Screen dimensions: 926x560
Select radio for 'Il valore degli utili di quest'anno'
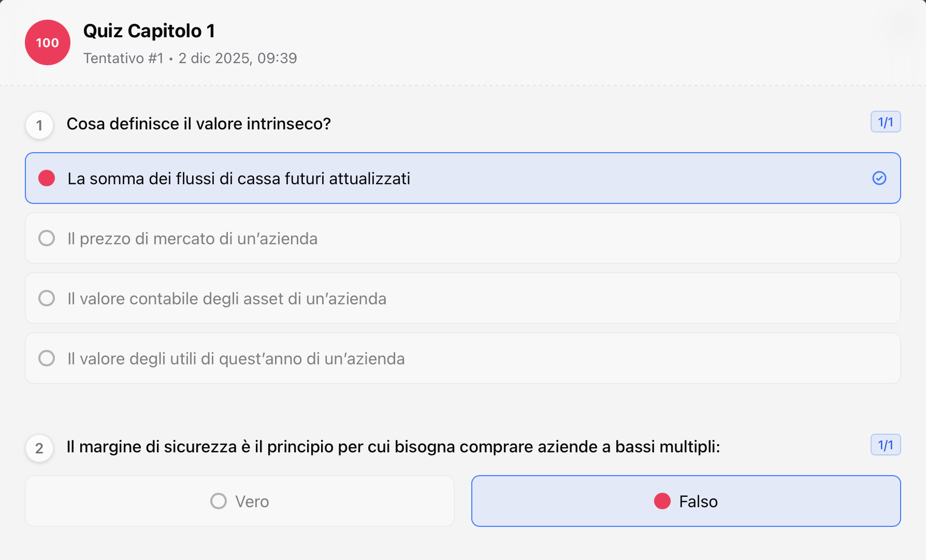pyautogui.click(x=47, y=358)
